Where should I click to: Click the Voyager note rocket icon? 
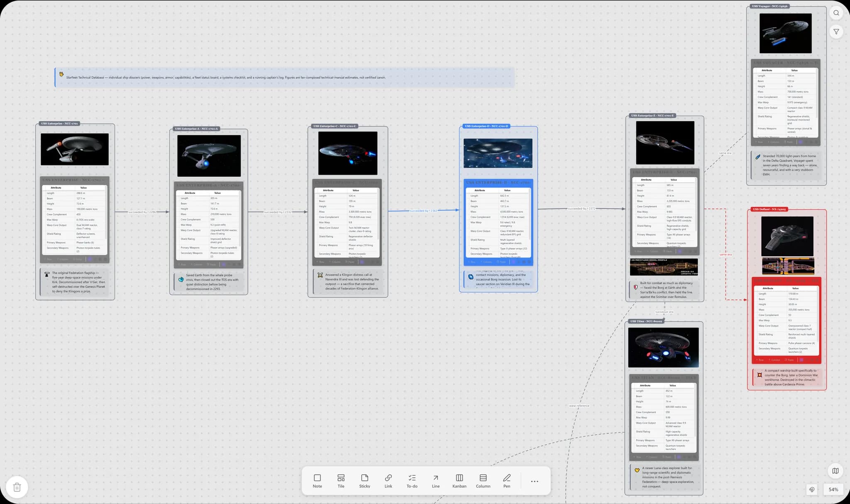click(x=757, y=157)
